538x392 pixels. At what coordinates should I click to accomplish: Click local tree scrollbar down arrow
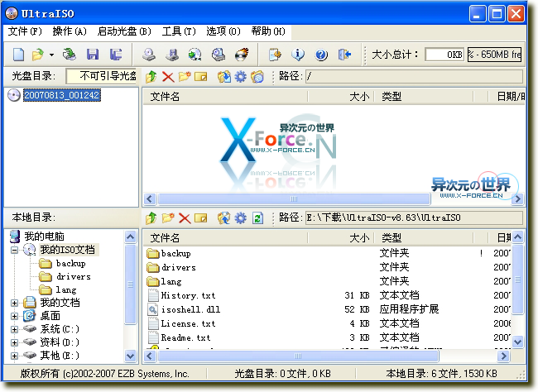pyautogui.click(x=131, y=356)
